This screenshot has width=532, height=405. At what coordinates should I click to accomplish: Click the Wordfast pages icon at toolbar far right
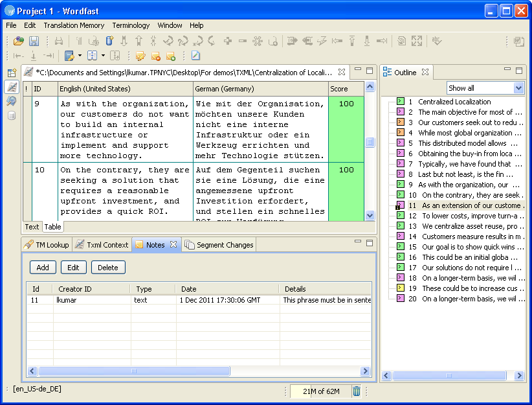coord(518,41)
